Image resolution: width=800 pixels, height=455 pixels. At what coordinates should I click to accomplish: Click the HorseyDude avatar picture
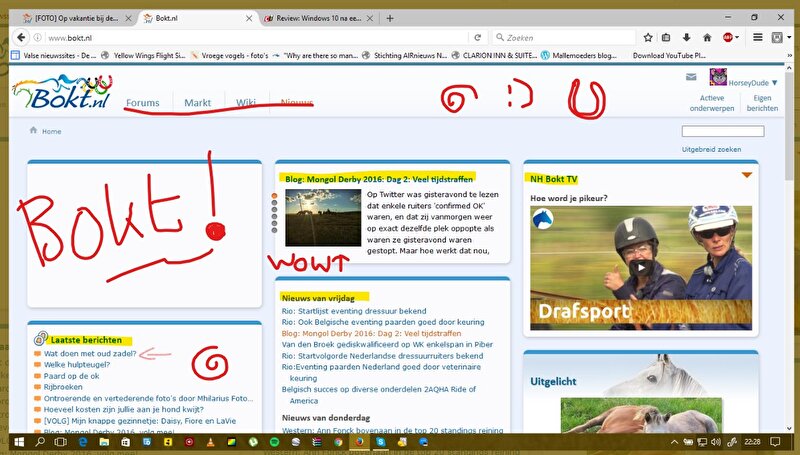(717, 78)
